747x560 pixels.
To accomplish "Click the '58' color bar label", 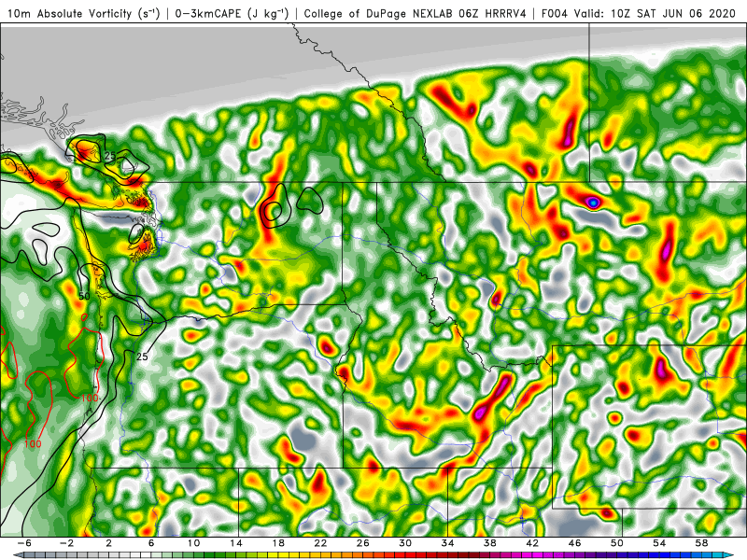I will [x=701, y=543].
